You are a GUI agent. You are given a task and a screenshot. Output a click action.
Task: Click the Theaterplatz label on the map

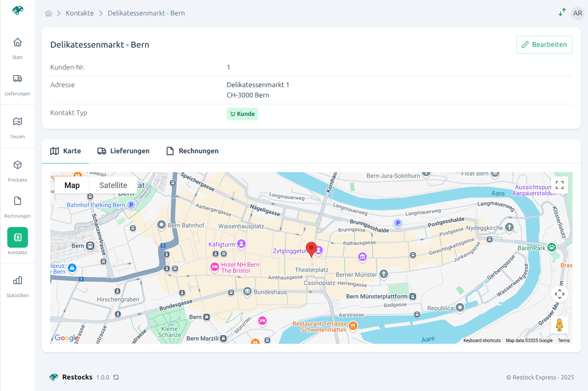311,270
